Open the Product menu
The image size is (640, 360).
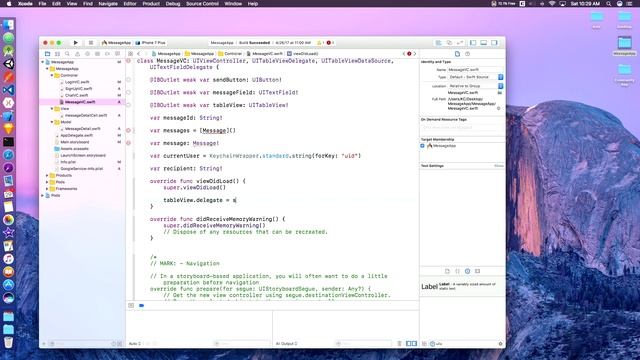point(151,4)
